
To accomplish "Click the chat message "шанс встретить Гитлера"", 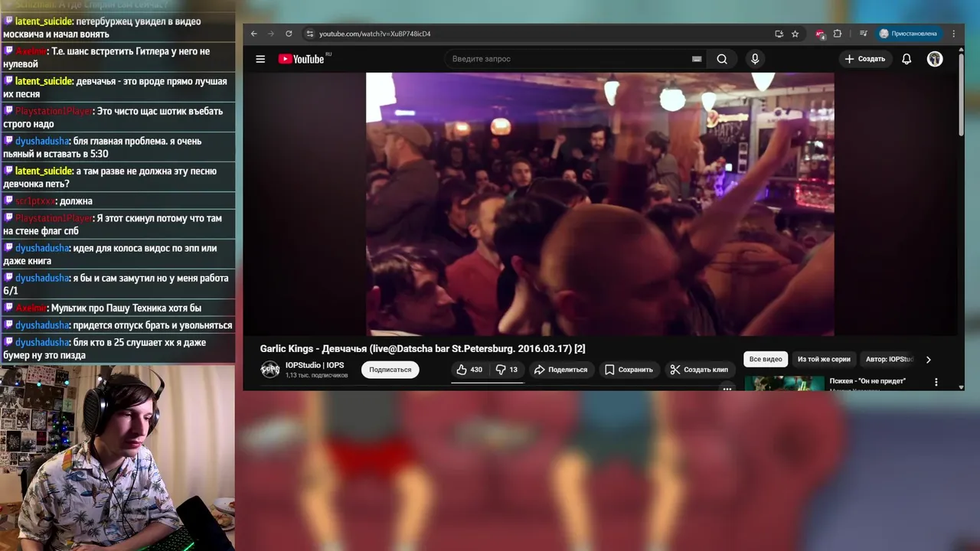I will click(x=118, y=57).
